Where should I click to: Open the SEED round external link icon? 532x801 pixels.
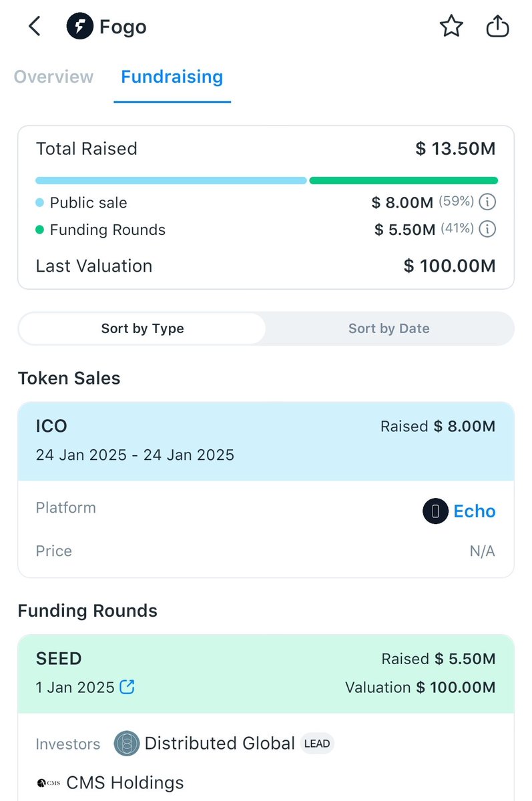click(x=127, y=687)
